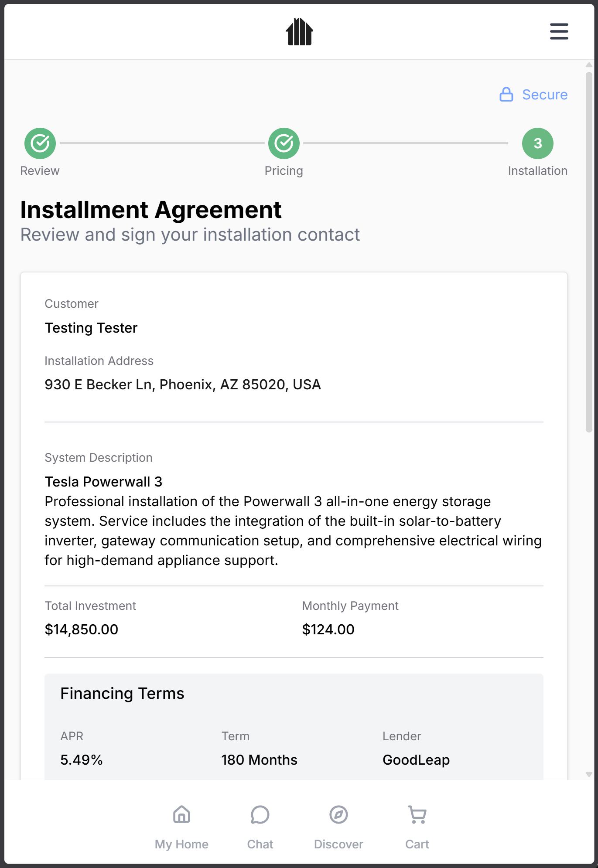Click the Secure lock icon
Viewport: 598px width, 868px height.
(506, 95)
